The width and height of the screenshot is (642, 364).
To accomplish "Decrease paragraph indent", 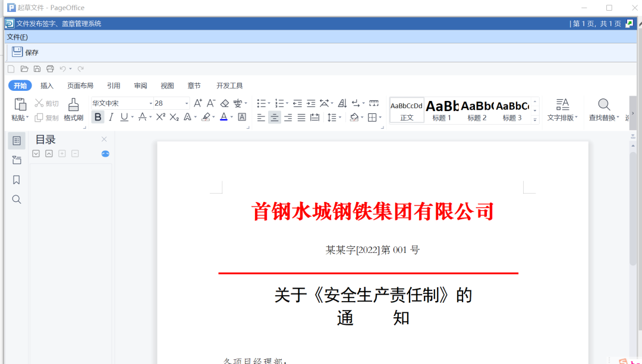I will 298,103.
